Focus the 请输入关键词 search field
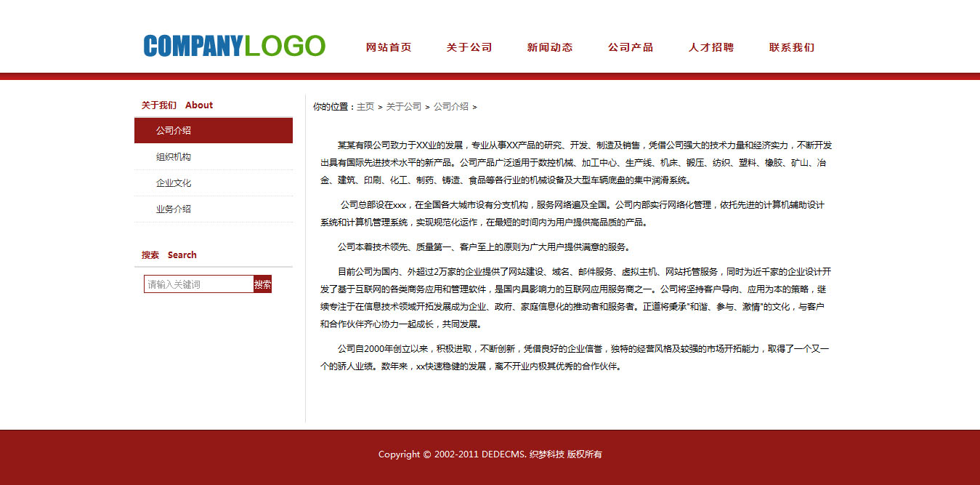 tap(198, 284)
